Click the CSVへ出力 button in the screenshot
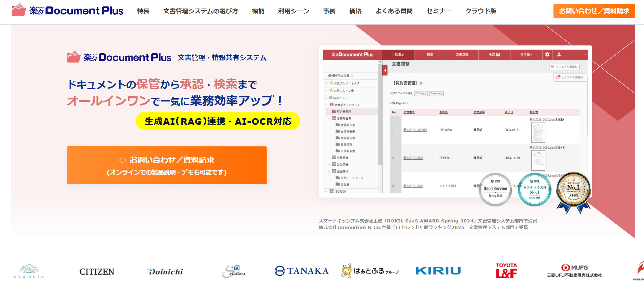Screen dimensions: 644x286 [x=421, y=93]
